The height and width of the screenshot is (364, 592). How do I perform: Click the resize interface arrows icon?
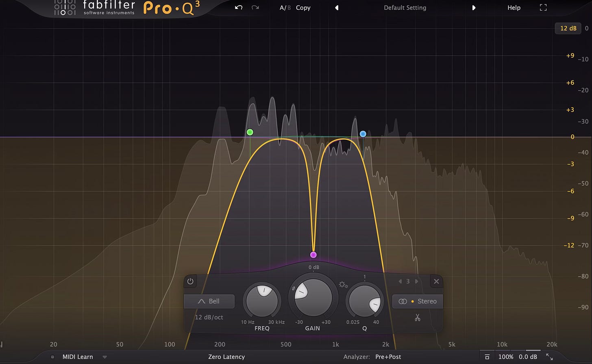pyautogui.click(x=549, y=357)
